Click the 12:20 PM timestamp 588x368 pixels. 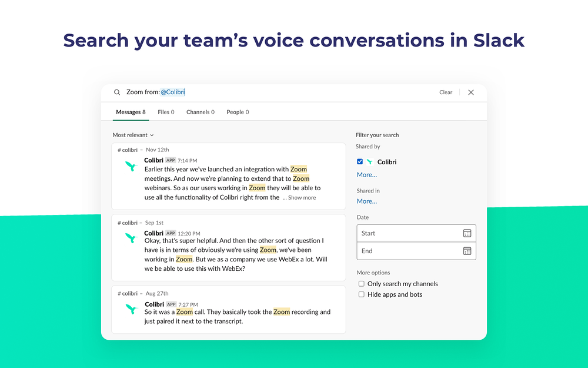[189, 234]
